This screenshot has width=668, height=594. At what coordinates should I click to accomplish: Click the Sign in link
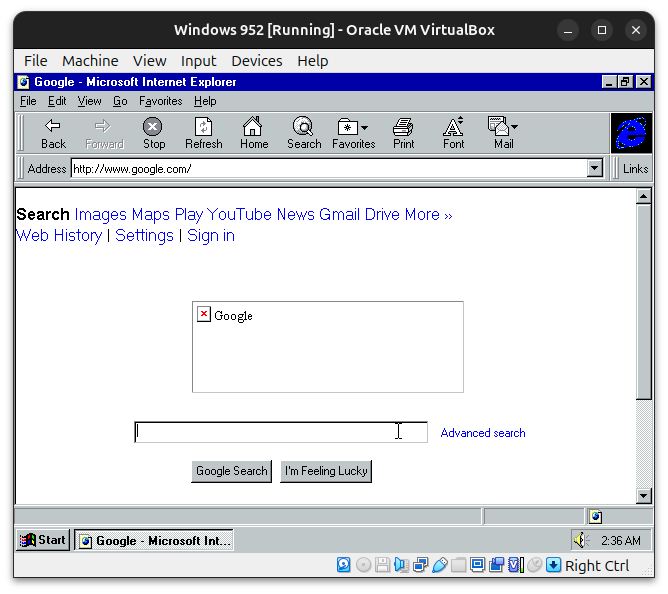pos(211,236)
